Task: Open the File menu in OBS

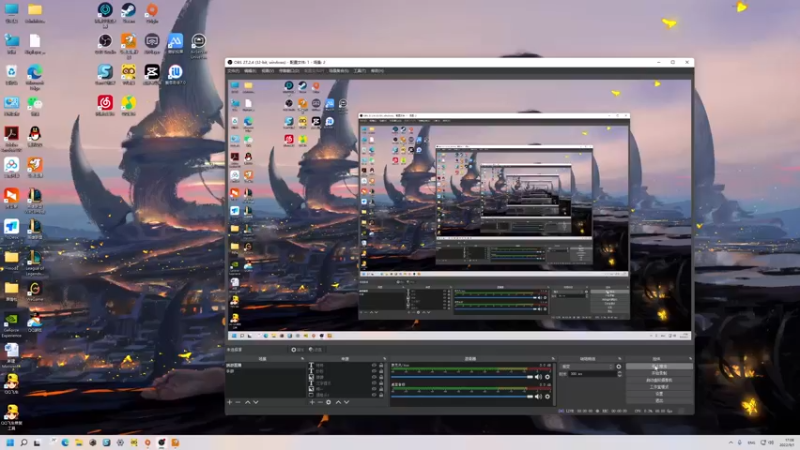Action: click(x=233, y=71)
